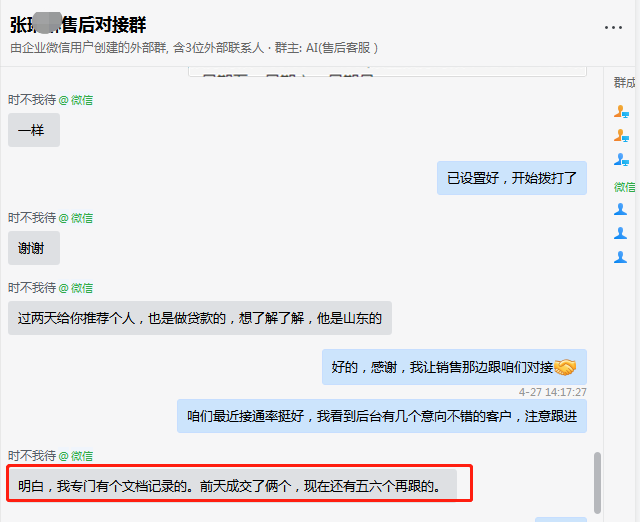Click the message bubble saying 谢谢
Viewport: 640px width, 522px height.
pos(34,248)
